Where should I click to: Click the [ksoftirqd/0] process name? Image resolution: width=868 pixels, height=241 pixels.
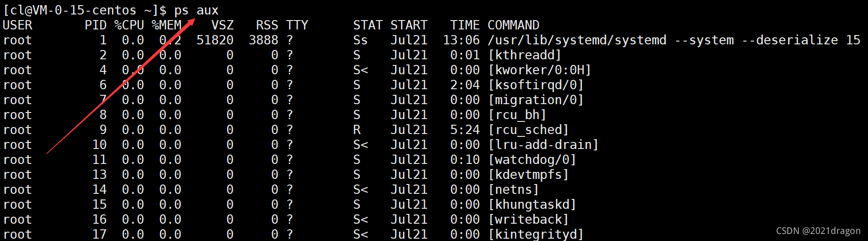(x=536, y=85)
